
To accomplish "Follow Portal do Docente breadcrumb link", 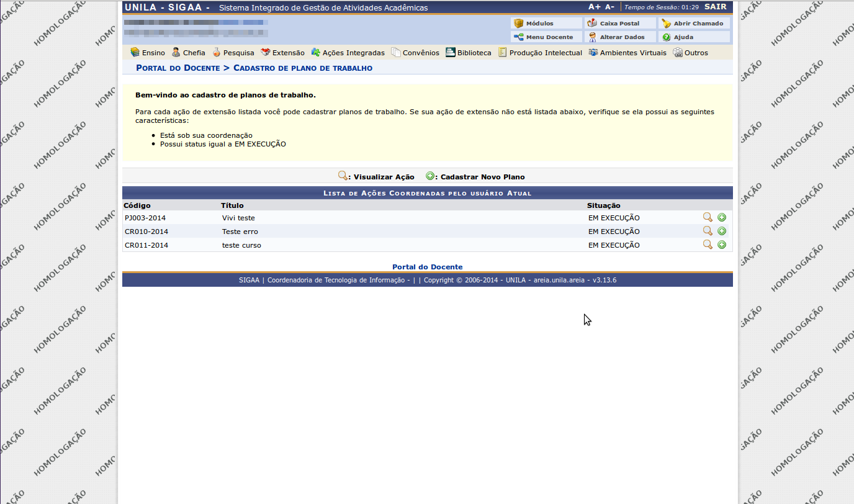I will [x=178, y=68].
